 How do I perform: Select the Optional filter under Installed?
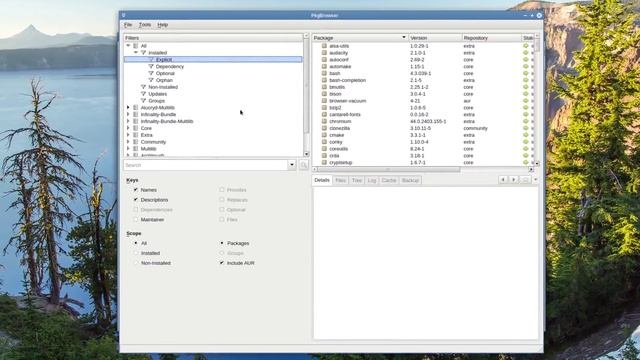pos(165,73)
